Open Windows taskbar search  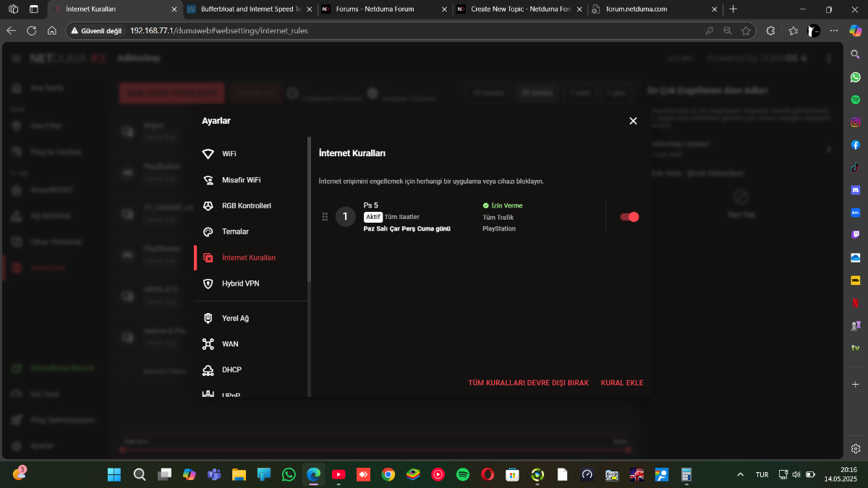[140, 474]
